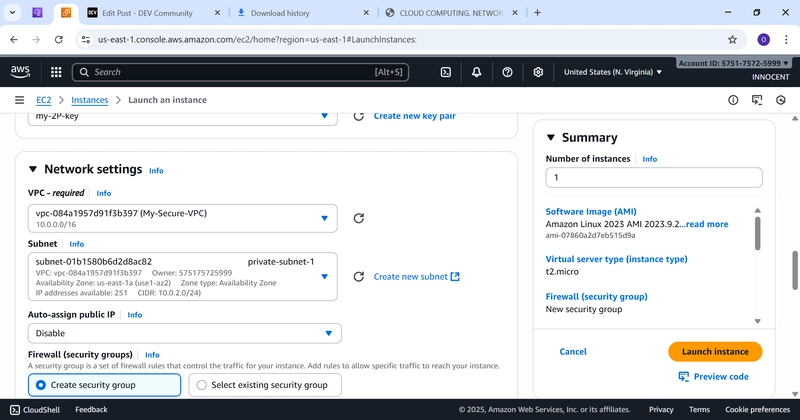Open Info next to Number of instances
This screenshot has width=800, height=420.
(x=649, y=159)
